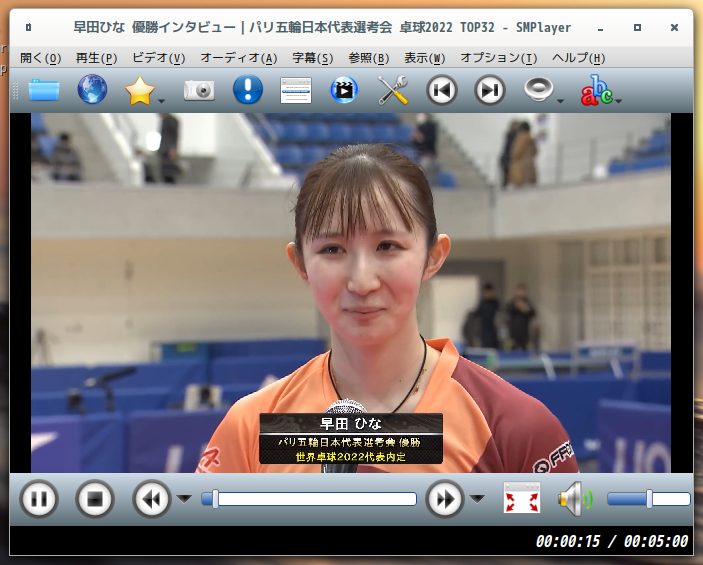The image size is (703, 565).
Task: Open the 参照(B) menu
Action: tap(369, 58)
